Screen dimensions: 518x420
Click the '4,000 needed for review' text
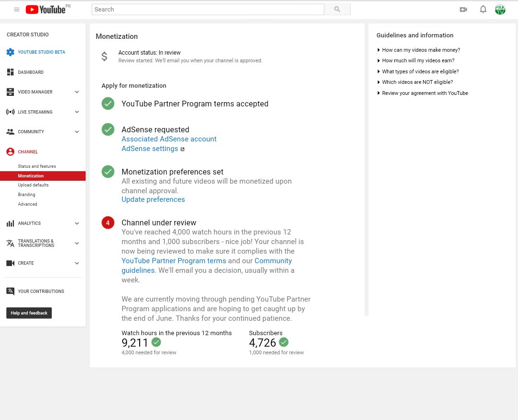(x=149, y=353)
